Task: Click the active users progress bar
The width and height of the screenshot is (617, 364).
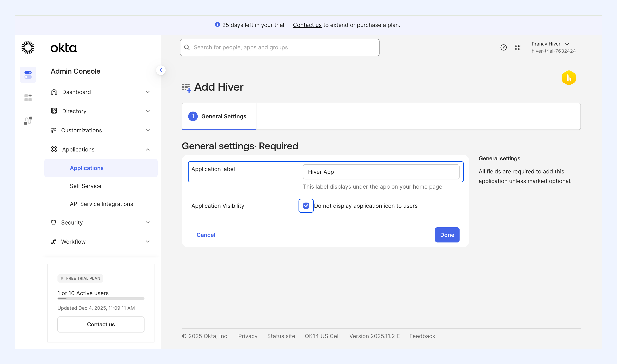Action: [101, 299]
